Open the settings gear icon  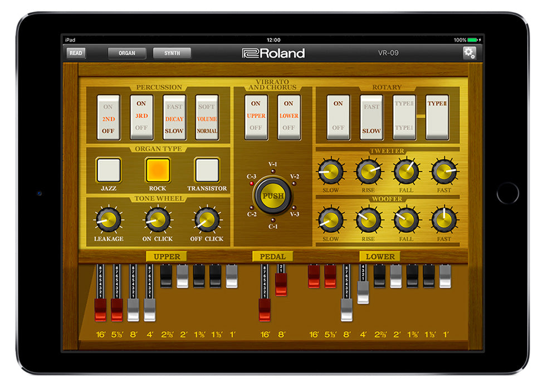coord(469,53)
